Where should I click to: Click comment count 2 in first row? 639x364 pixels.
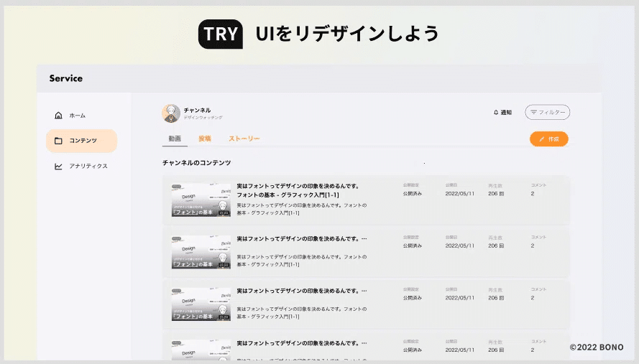tap(533, 194)
